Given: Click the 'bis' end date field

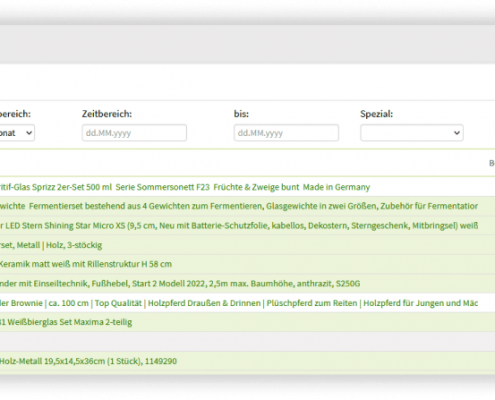Looking at the screenshot, I should tap(286, 133).
